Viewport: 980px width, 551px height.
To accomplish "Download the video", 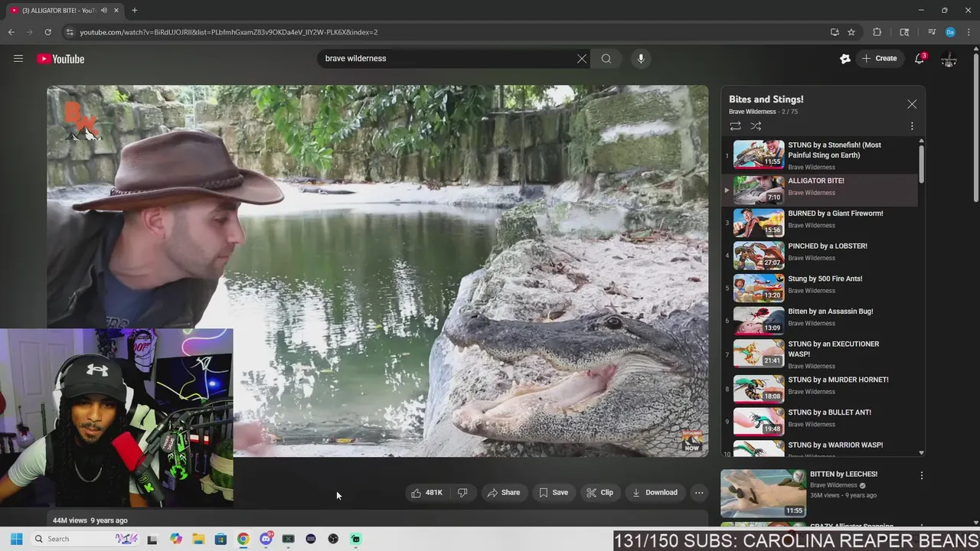I will coord(655,493).
